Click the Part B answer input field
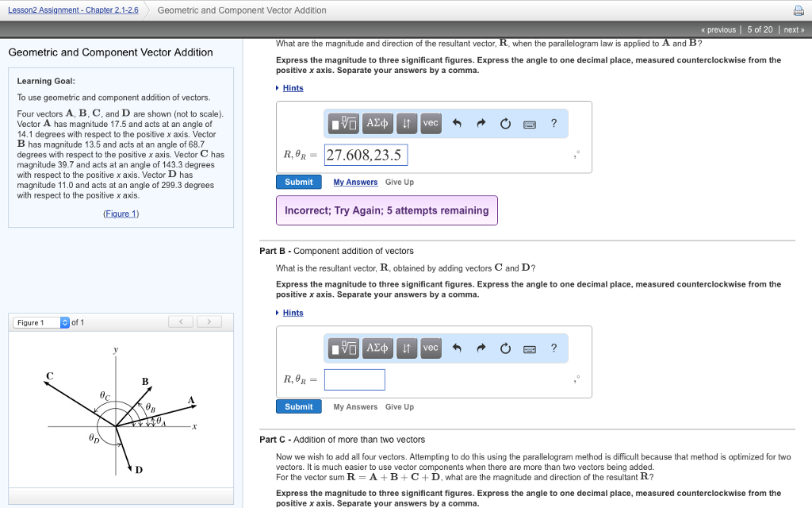Image resolution: width=812 pixels, height=508 pixels. pyautogui.click(x=354, y=379)
